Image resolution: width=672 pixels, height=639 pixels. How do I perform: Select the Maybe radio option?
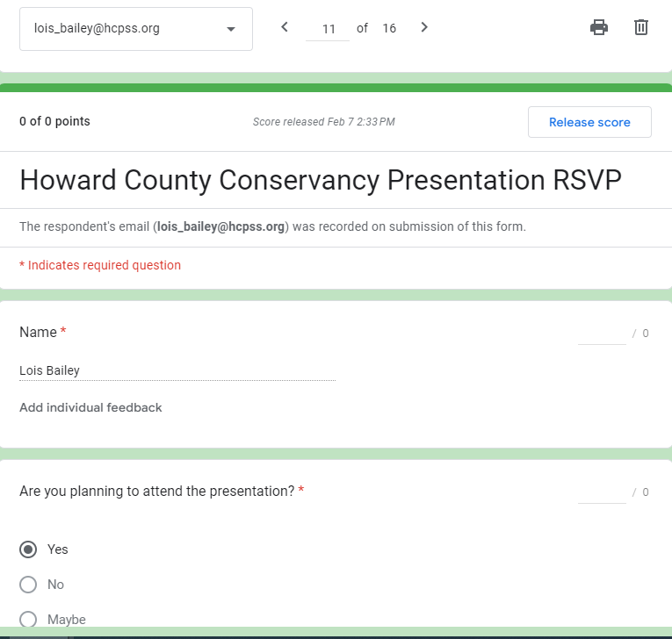[x=28, y=619]
